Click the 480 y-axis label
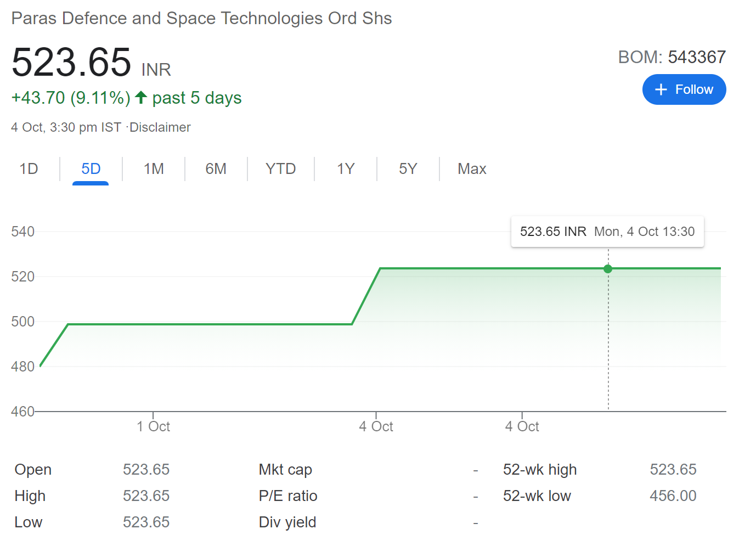Screen dimensions: 756x546 click(x=22, y=367)
